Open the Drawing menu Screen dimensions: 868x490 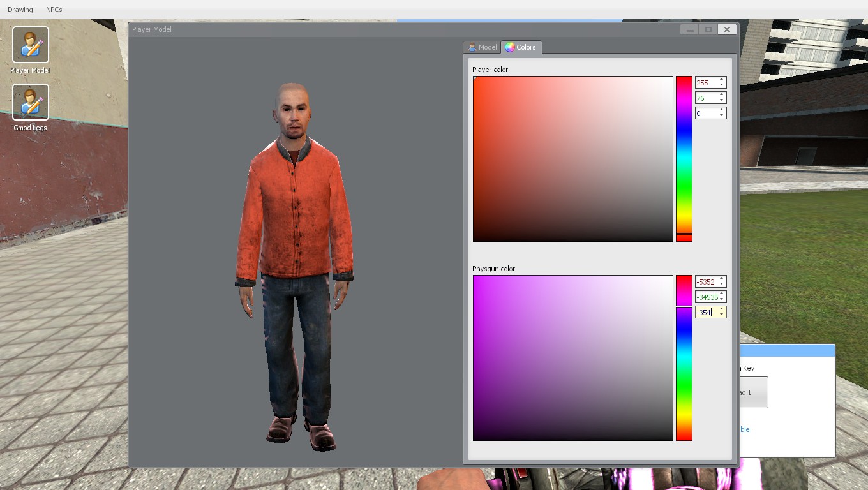click(20, 10)
